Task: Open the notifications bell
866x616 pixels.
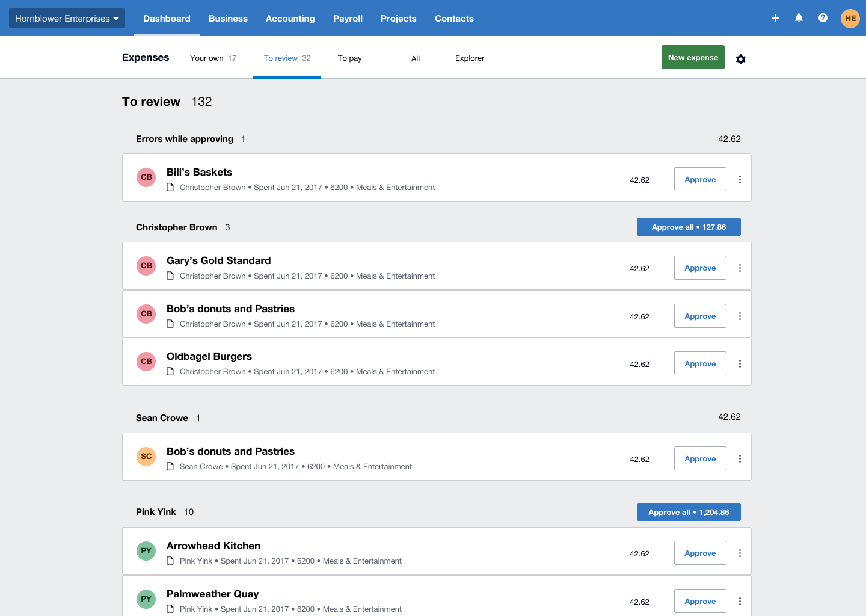Action: coord(799,18)
